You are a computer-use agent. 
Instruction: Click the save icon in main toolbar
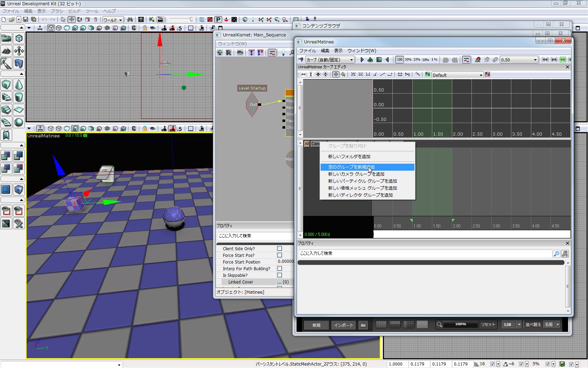coord(26,20)
